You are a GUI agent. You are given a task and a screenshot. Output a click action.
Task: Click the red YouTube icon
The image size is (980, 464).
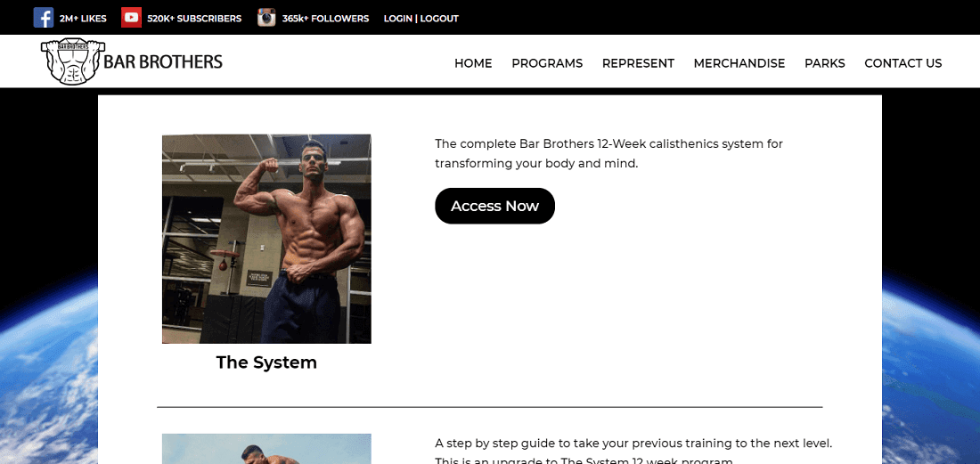click(x=131, y=18)
